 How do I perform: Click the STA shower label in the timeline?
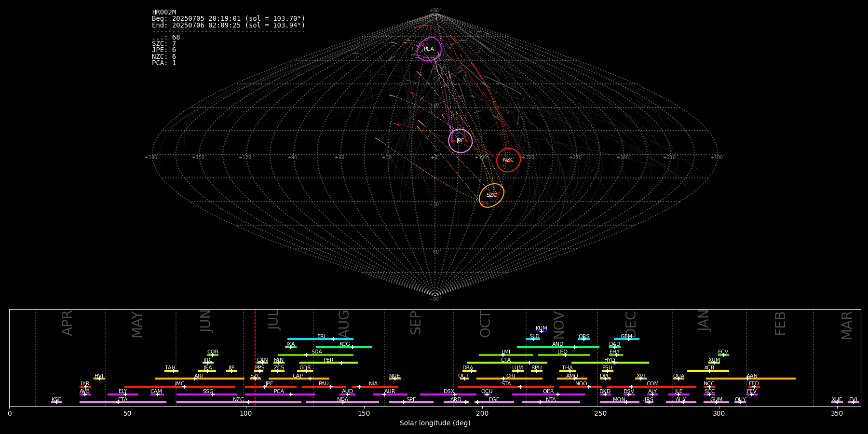(x=506, y=384)
